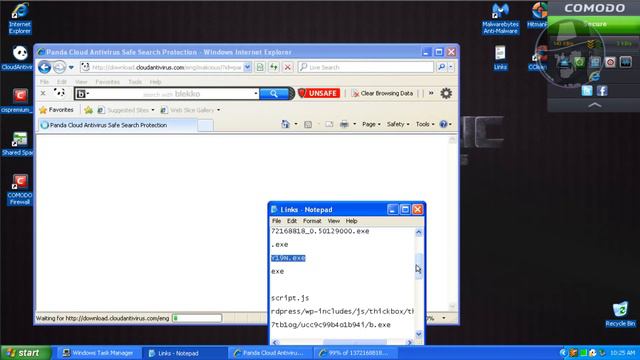Image resolution: width=640 pixels, height=360 pixels.
Task: Open search provider dropdown next to magnifier
Action: coord(451,67)
